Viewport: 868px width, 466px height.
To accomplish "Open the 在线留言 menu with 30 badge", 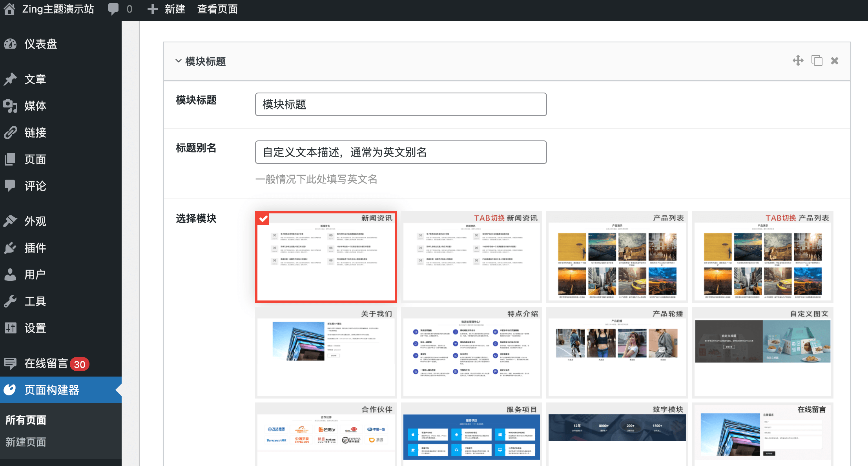I will [46, 364].
